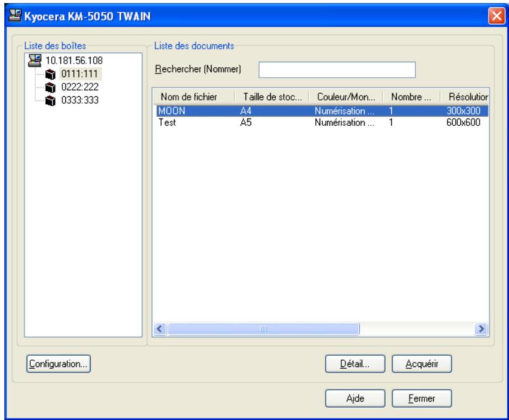The width and height of the screenshot is (509, 420).
Task: Click the box icon beside 0333:333
Action: [51, 101]
